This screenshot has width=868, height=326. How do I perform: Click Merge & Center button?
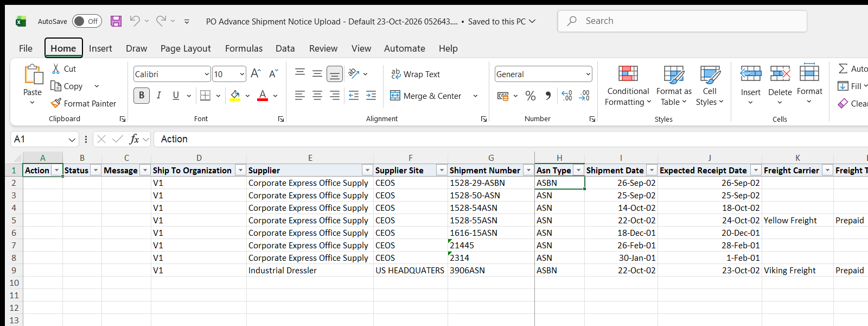click(x=426, y=96)
